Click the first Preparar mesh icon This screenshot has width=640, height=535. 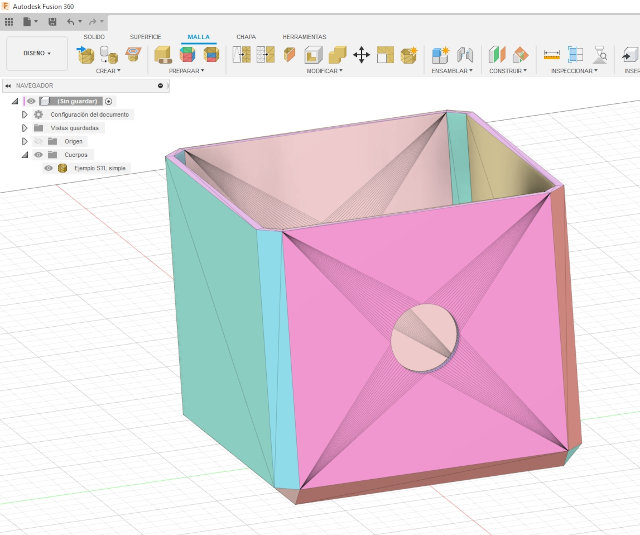[163, 55]
